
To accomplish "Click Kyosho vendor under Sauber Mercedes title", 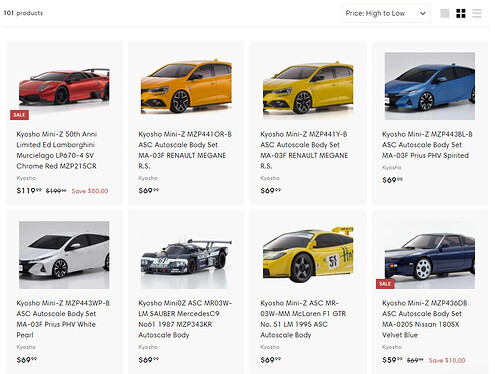I will pyautogui.click(x=148, y=347).
